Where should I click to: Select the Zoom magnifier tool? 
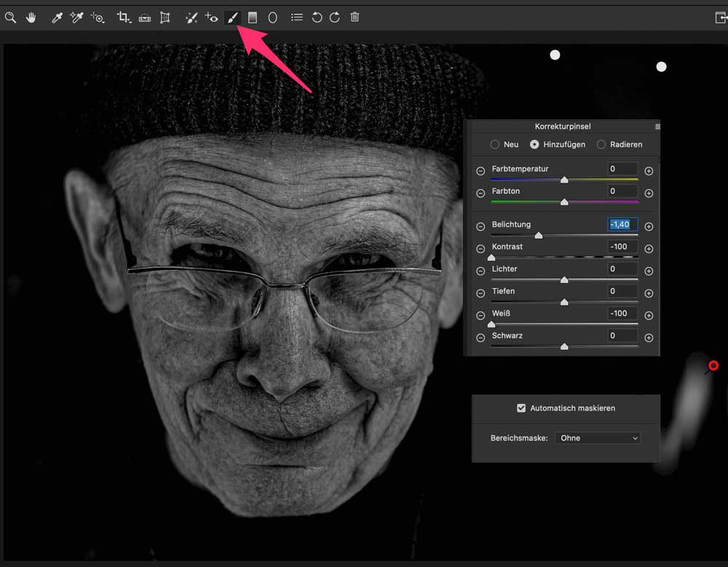click(x=10, y=17)
